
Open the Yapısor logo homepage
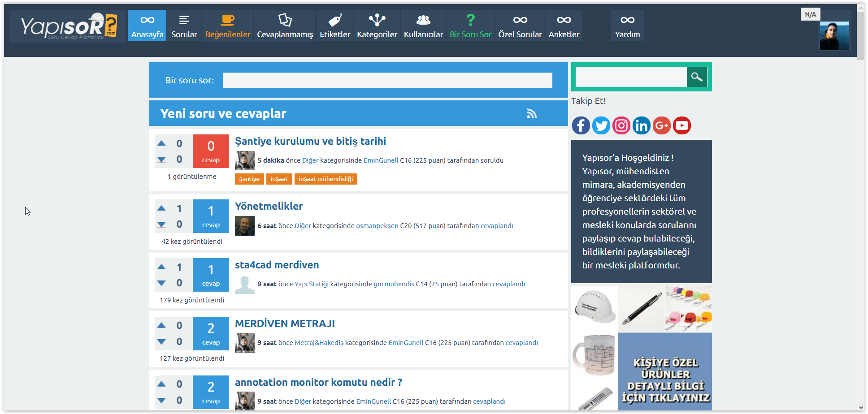(68, 26)
